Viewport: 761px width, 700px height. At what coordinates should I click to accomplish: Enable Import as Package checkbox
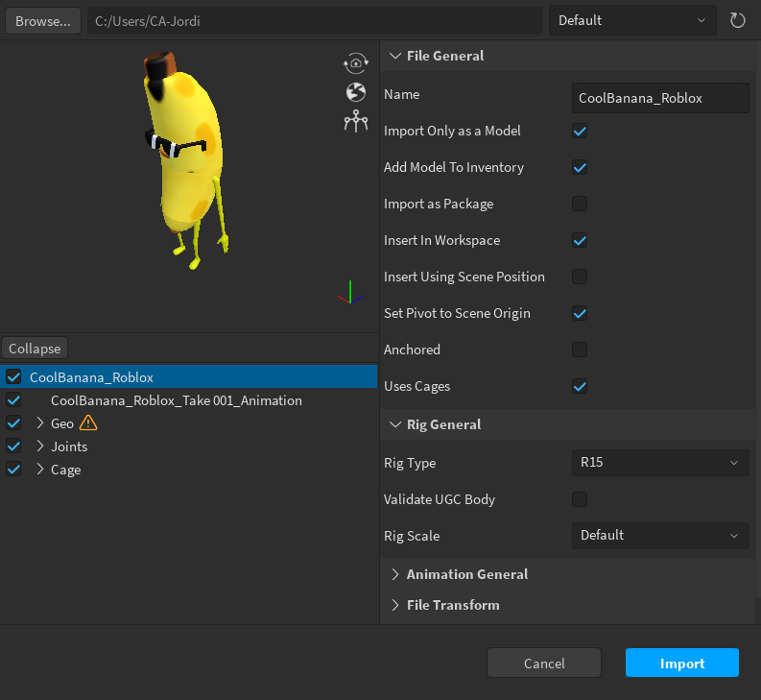coord(580,204)
